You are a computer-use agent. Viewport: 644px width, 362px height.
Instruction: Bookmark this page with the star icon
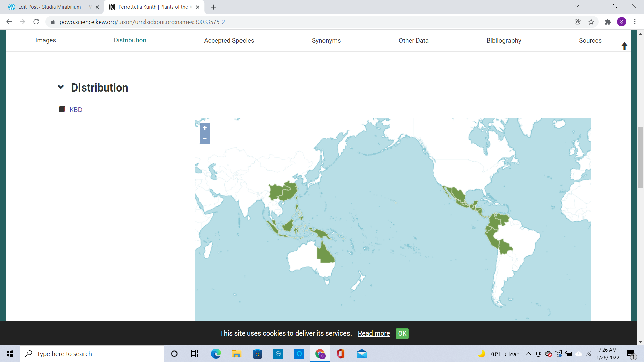point(591,22)
